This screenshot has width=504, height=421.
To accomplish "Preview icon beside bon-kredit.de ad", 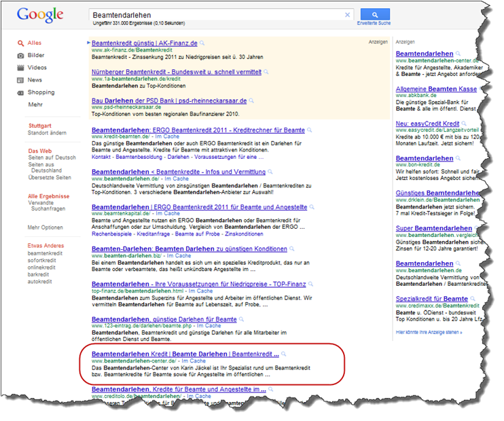I will (458, 158).
